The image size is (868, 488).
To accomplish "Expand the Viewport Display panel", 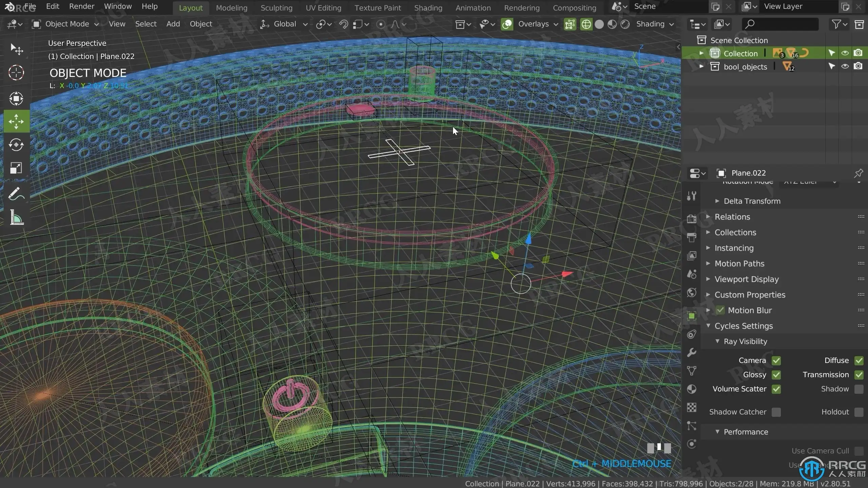I will (746, 279).
